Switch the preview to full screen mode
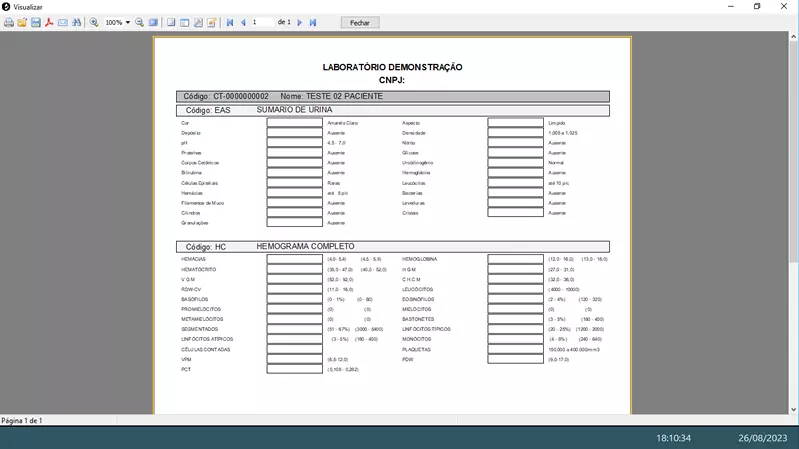Image resolution: width=799 pixels, height=449 pixels. click(x=153, y=22)
